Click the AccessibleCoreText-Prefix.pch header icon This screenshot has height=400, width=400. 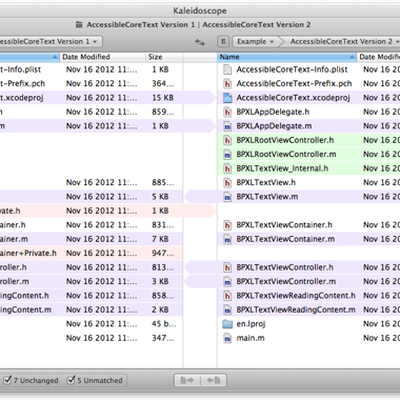click(227, 84)
